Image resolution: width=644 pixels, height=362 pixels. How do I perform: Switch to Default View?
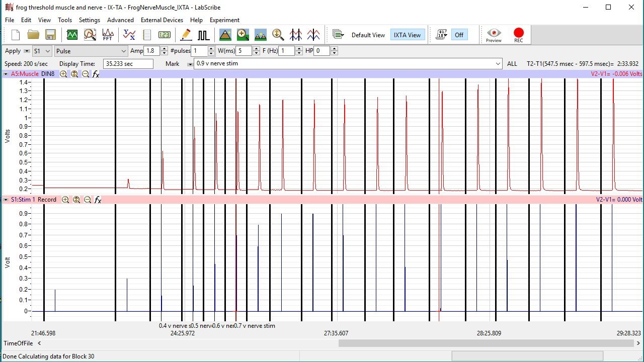[368, 35]
